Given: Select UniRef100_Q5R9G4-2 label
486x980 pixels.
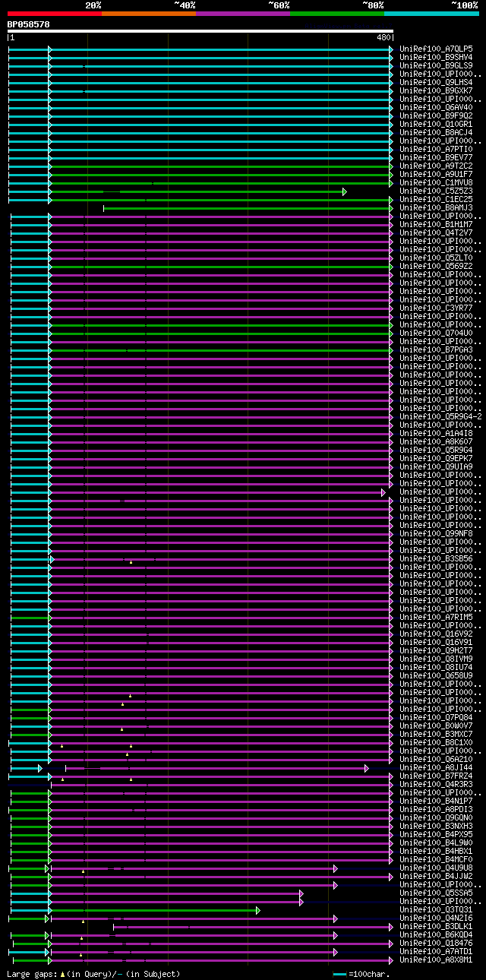Looking at the screenshot, I should 440,416.
